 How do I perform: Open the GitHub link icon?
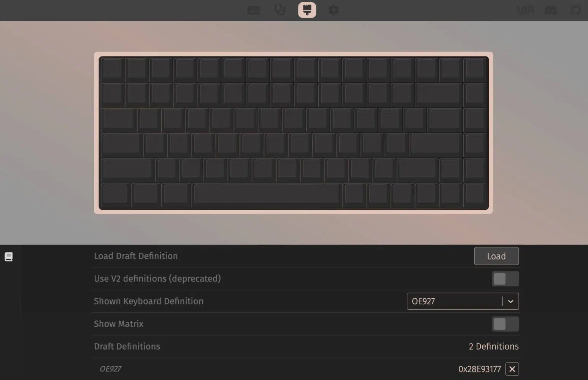pos(575,10)
